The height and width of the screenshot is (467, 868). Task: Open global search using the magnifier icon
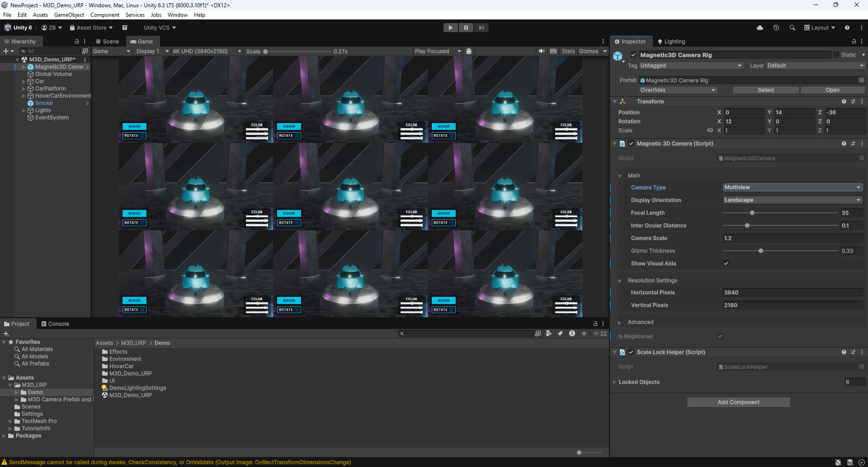[793, 28]
